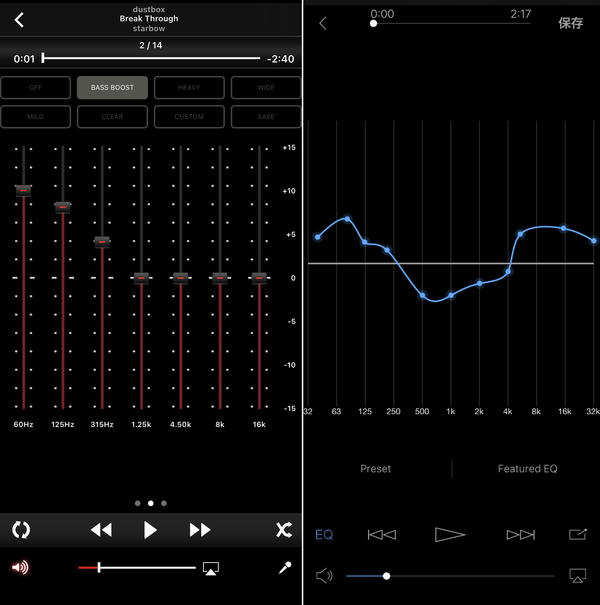Click the right player's seek bar knob

tap(373, 24)
